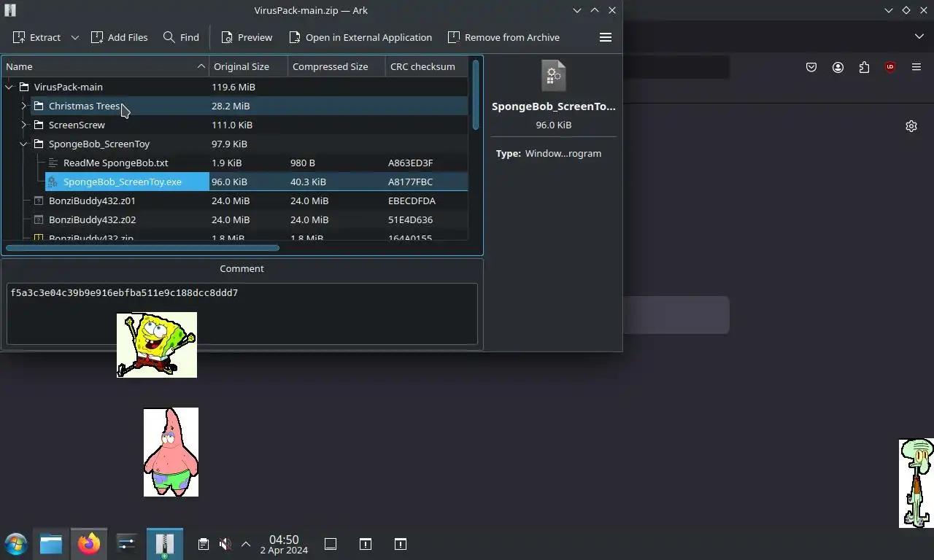Click the Patrick Star screen toy image
The width and height of the screenshot is (934, 560).
pyautogui.click(x=171, y=452)
